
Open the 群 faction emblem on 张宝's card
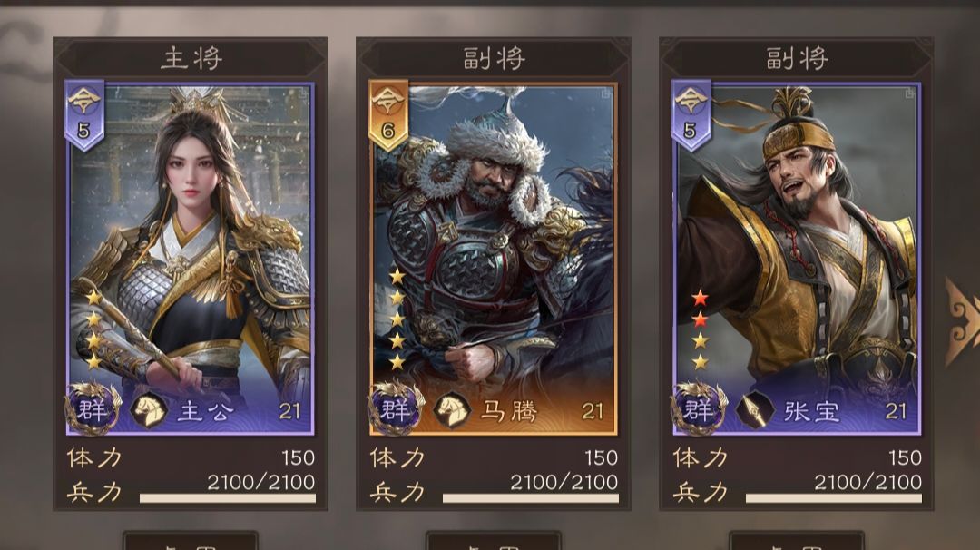[x=699, y=408]
